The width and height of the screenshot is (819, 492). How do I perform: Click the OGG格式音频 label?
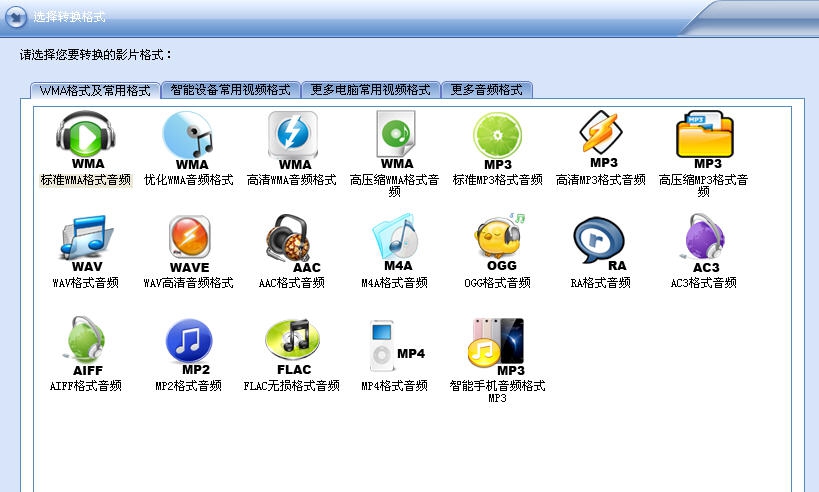point(497,283)
